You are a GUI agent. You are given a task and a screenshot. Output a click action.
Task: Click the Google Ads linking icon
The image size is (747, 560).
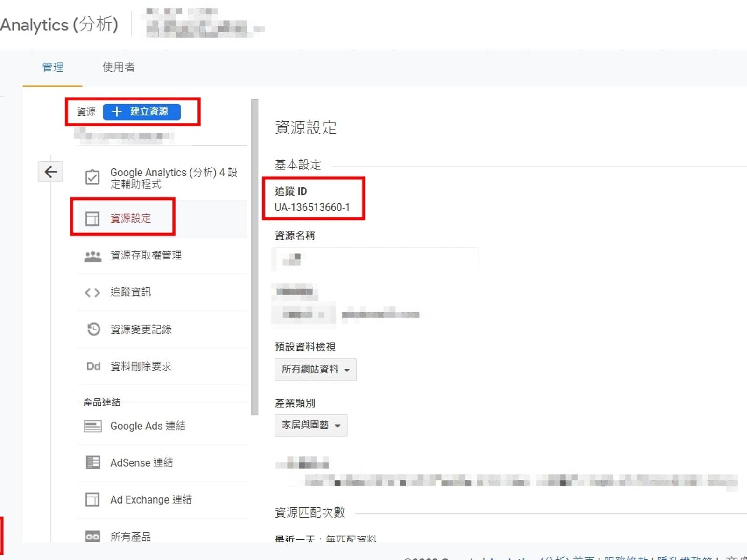point(92,426)
